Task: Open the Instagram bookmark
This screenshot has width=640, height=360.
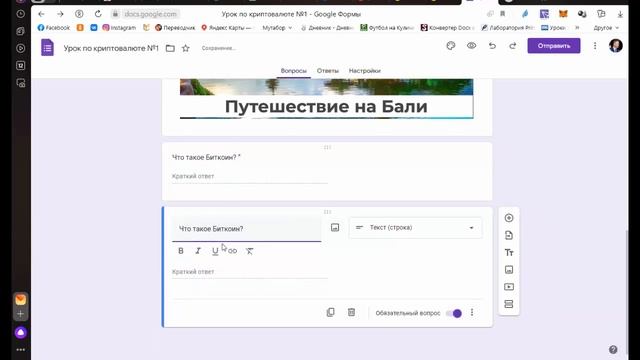Action: coord(119,28)
